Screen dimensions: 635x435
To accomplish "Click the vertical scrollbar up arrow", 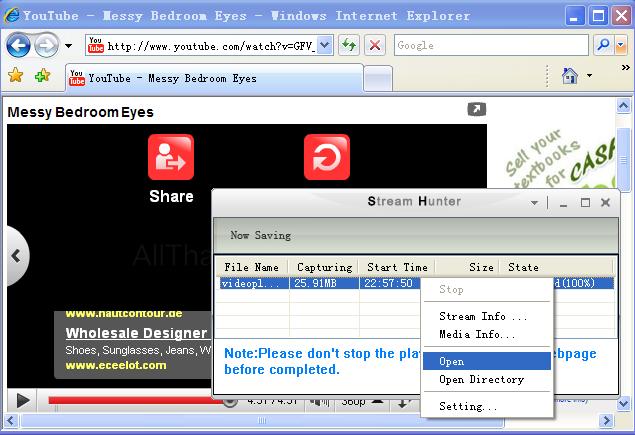I will (x=624, y=106).
